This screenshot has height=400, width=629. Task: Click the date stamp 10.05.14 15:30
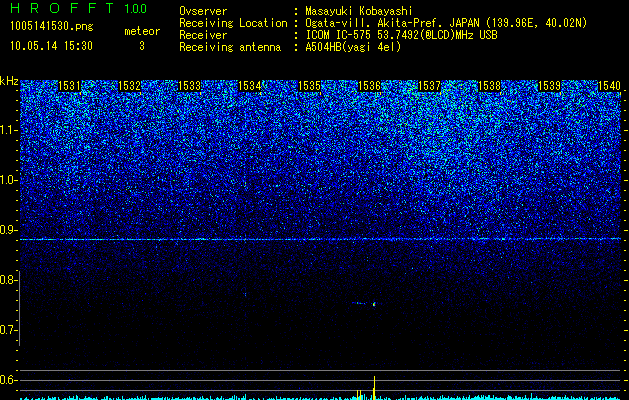51,46
